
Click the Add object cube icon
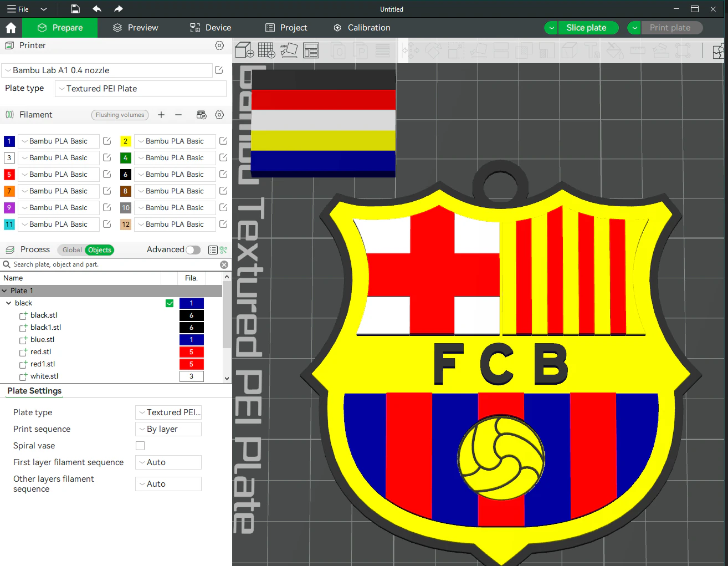(244, 50)
